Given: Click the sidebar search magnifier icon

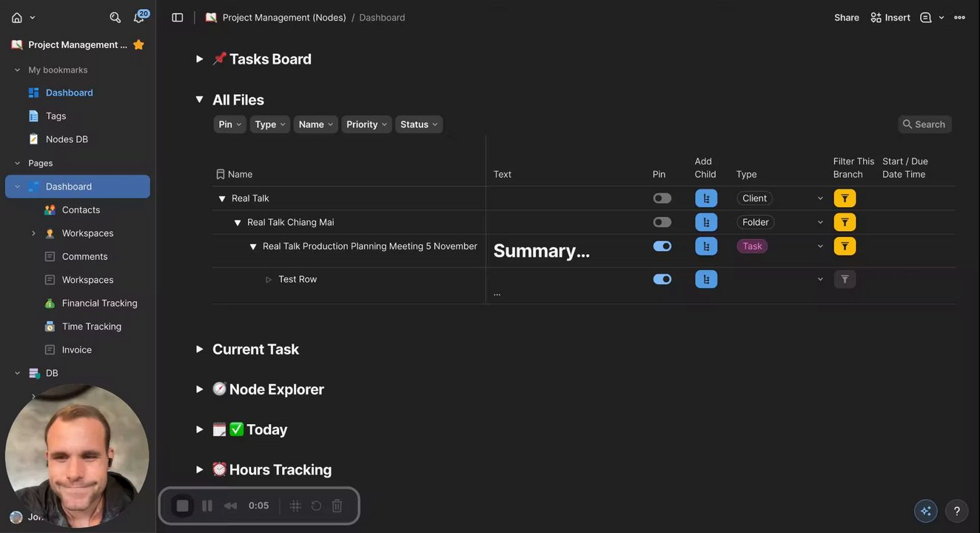Looking at the screenshot, I should tap(115, 17).
